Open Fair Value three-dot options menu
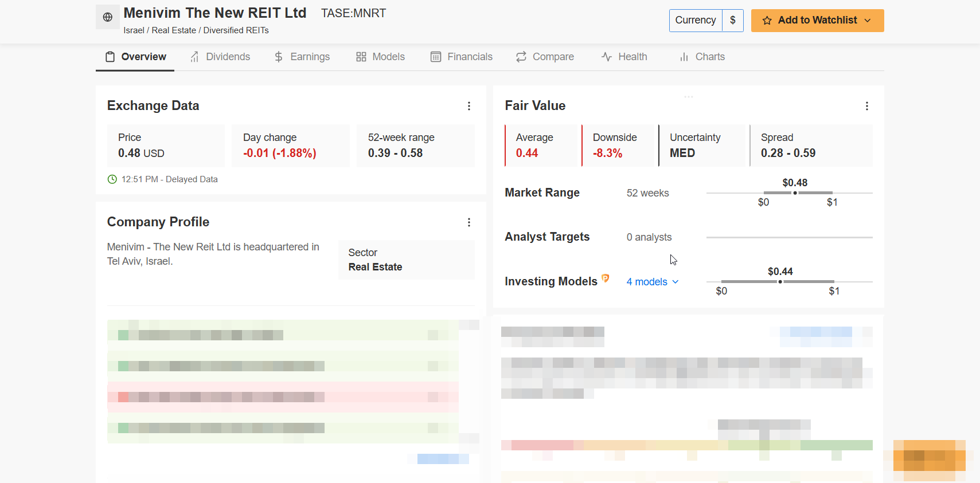This screenshot has width=980, height=483. pos(867,106)
